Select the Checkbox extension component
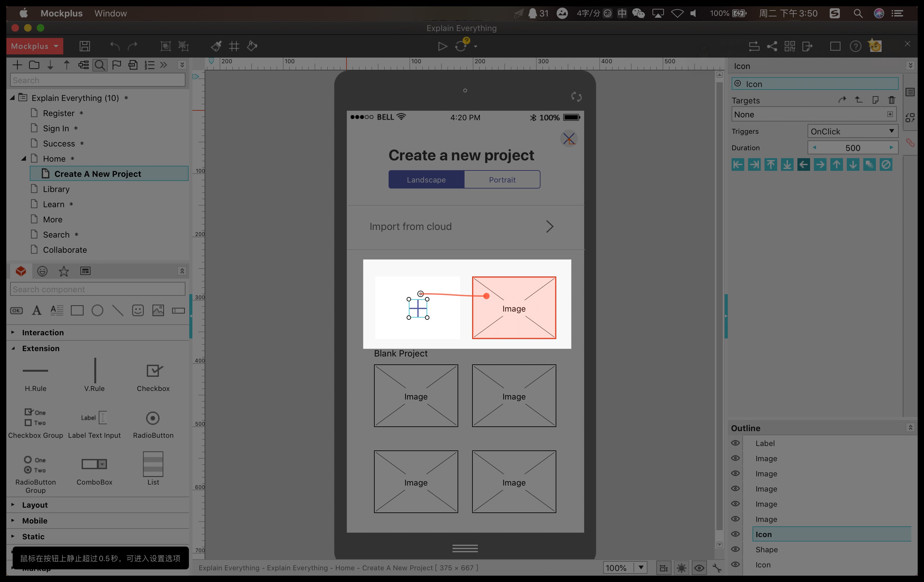924x582 pixels. pyautogui.click(x=153, y=378)
